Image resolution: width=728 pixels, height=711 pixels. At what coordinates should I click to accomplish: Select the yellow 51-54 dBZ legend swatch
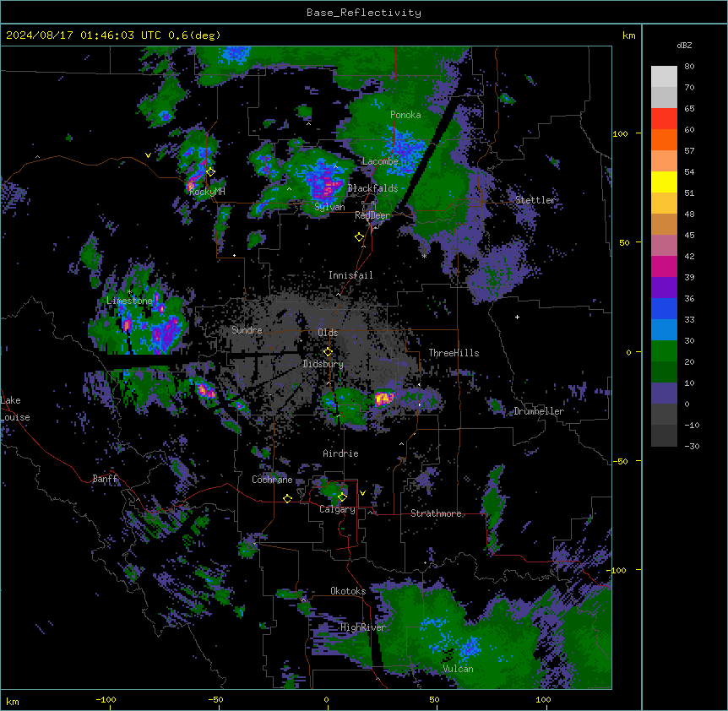tap(664, 182)
